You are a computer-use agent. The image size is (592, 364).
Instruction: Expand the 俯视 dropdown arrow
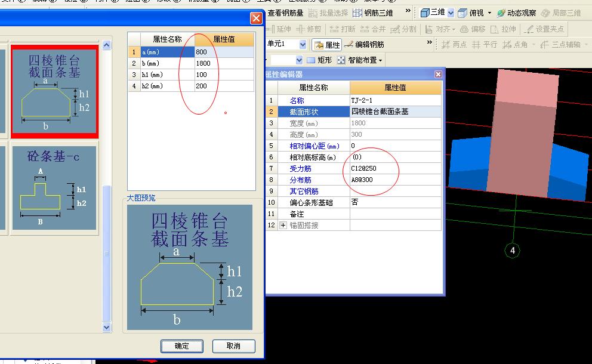click(490, 13)
